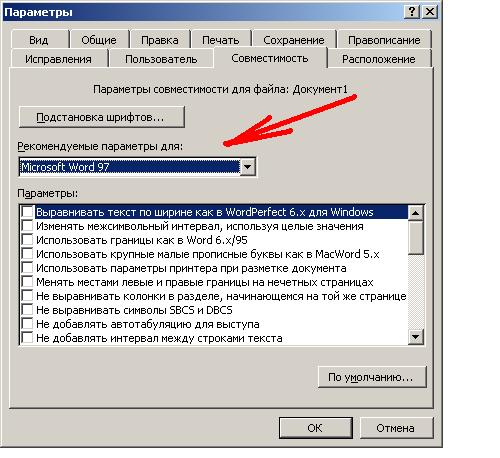Viewport: 500px width, 458px height.
Task: Check Не выравнивать колонки в разделе
Action: point(27,296)
